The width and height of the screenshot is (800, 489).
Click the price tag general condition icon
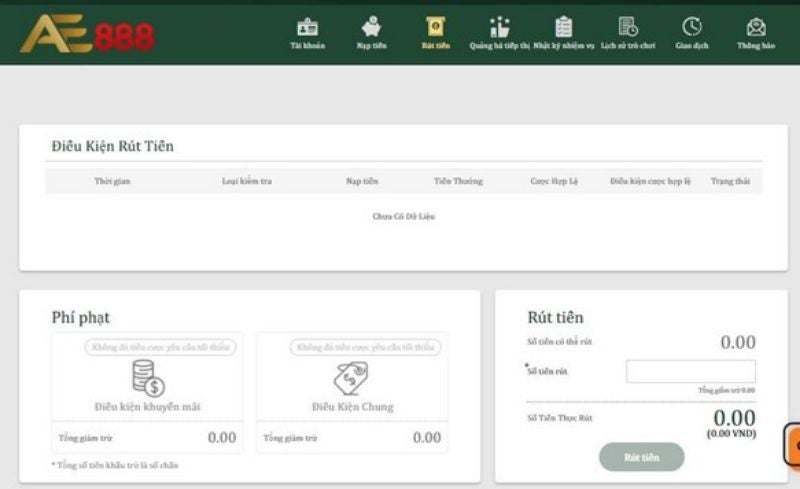pyautogui.click(x=352, y=377)
